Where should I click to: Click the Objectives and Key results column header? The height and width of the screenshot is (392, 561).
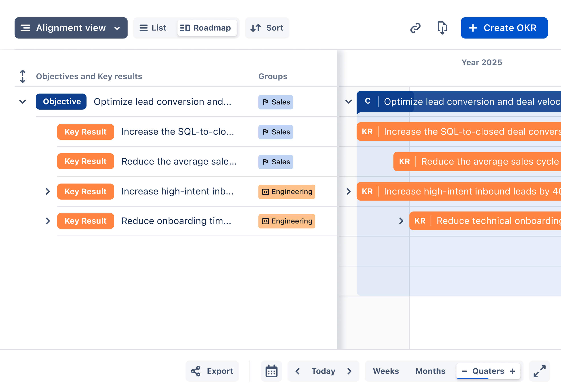tap(89, 76)
